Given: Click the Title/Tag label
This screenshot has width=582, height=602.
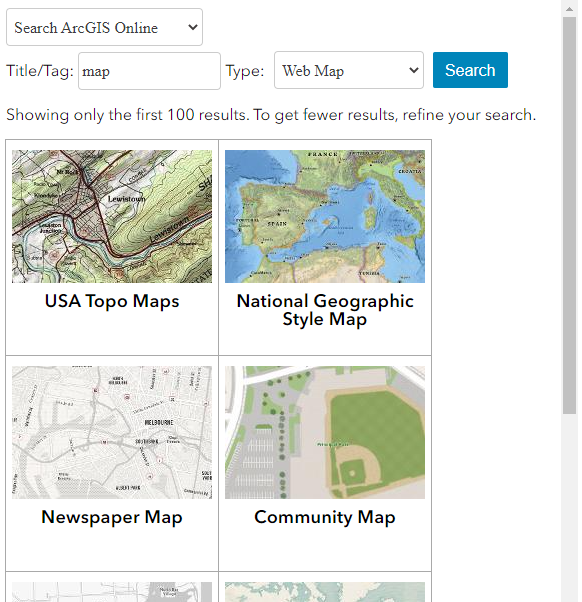Looking at the screenshot, I should [40, 71].
